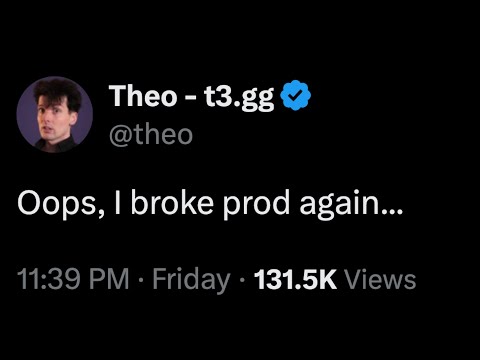Screen dimensions: 480x360
Task: Click "PM" in the tweet timestamp
Action: pos(109,279)
